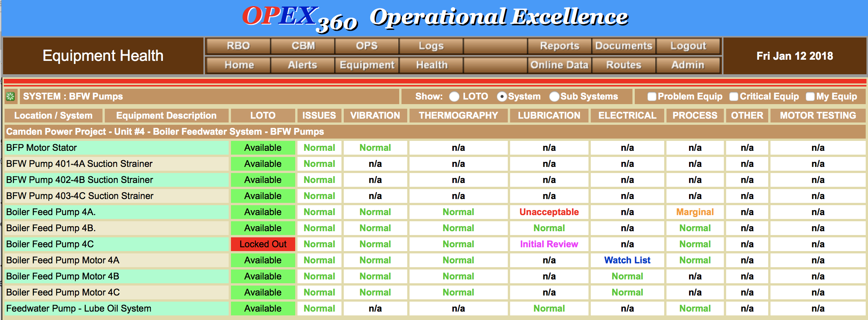Screen dimensions: 868x320
Task: Click Normal process for Boiler Feed Pump Motor 4A
Action: [695, 260]
